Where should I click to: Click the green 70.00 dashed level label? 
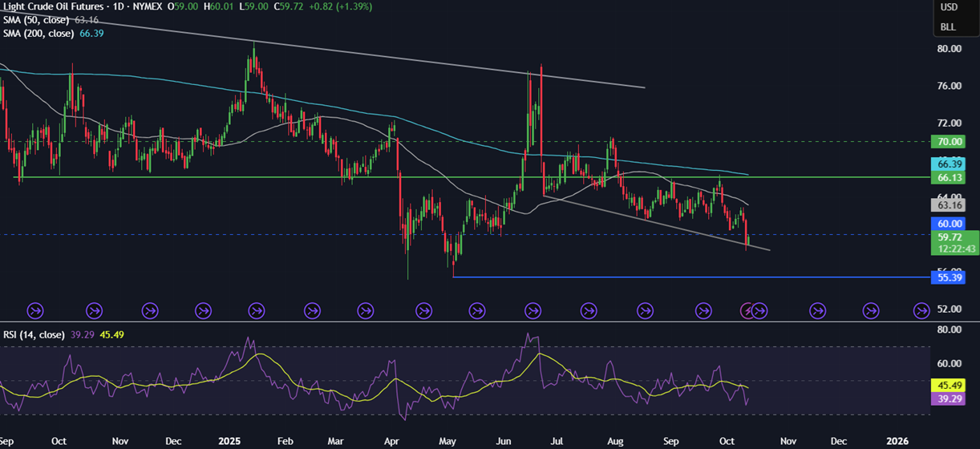[x=947, y=142]
